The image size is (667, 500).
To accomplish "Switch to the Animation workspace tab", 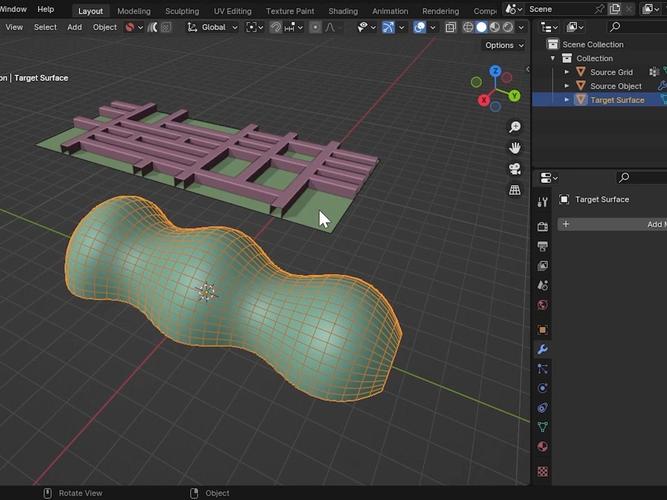I will click(390, 11).
